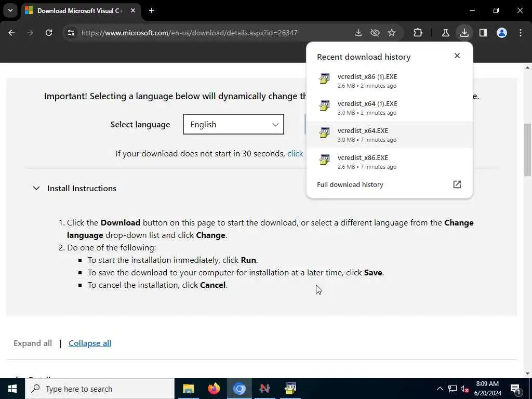Open the Extensions puzzle icon
The height and width of the screenshot is (399, 532).
[418, 33]
